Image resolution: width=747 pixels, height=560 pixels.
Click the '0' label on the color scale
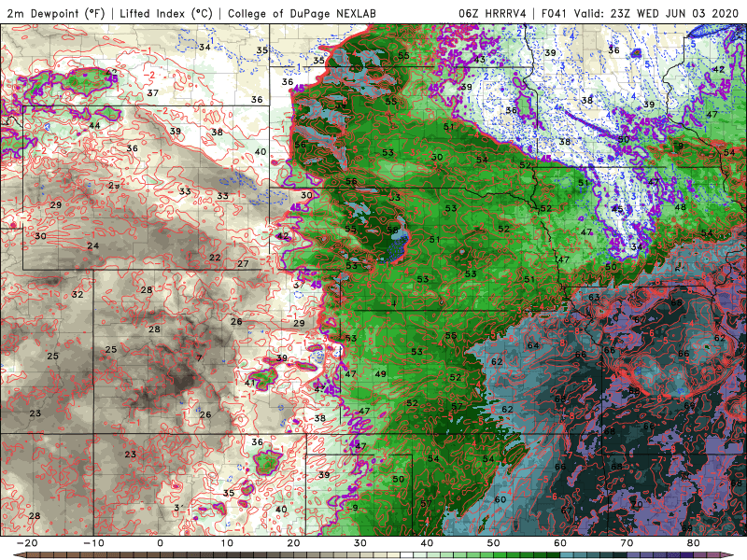click(x=160, y=543)
